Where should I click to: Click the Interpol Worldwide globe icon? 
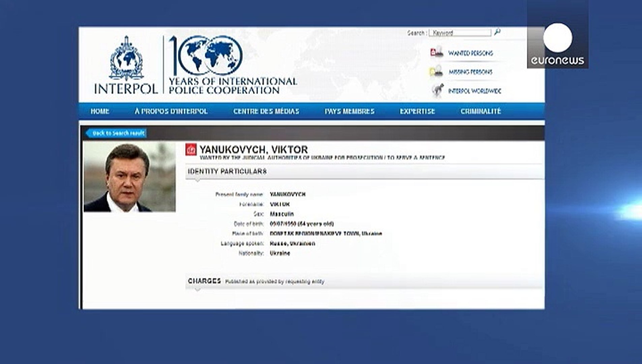point(437,90)
